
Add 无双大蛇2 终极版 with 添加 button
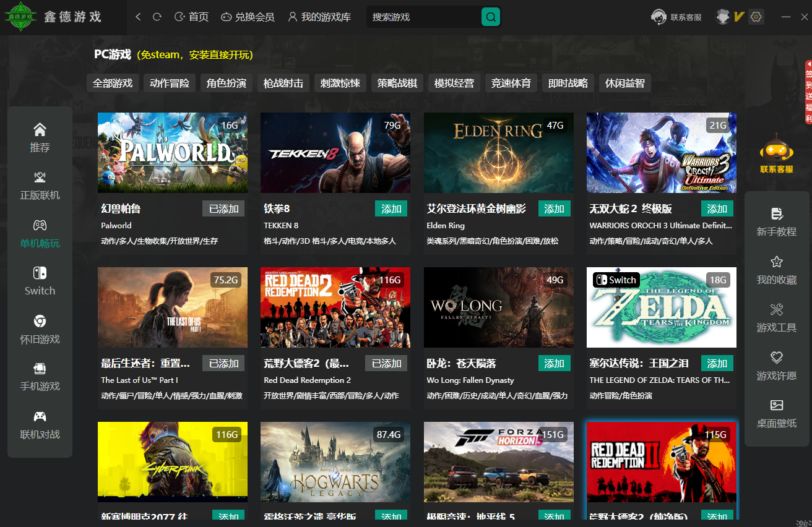click(x=717, y=209)
